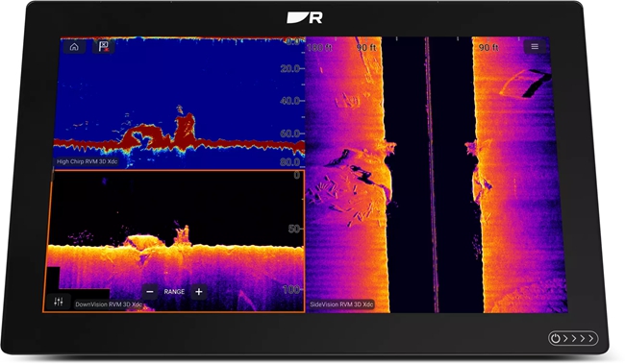
Task: Open the hamburger menu icon
Action: coord(535,47)
